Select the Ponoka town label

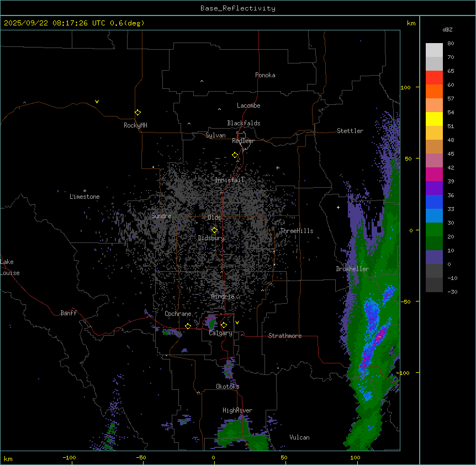[x=265, y=75]
